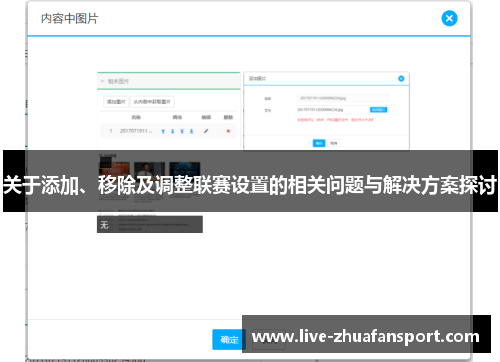Click the 添加图片 button
500x362 pixels.
pos(116,102)
